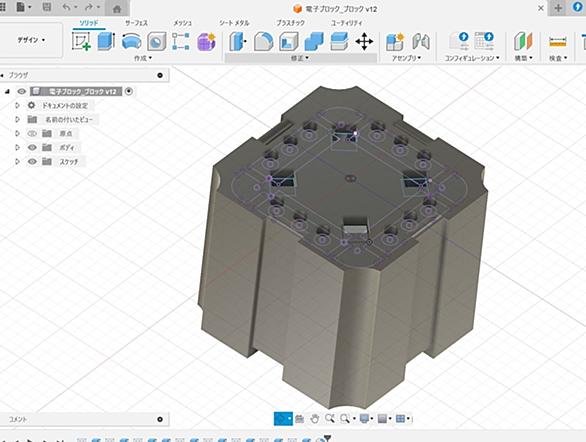Select the purple Create Form tool
586x442 pixels.
(206, 41)
